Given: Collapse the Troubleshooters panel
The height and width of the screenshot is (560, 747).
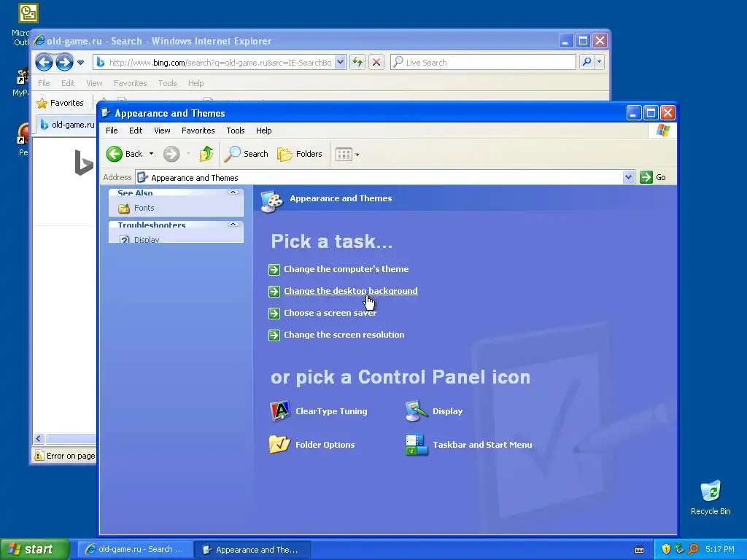Looking at the screenshot, I should click(233, 225).
